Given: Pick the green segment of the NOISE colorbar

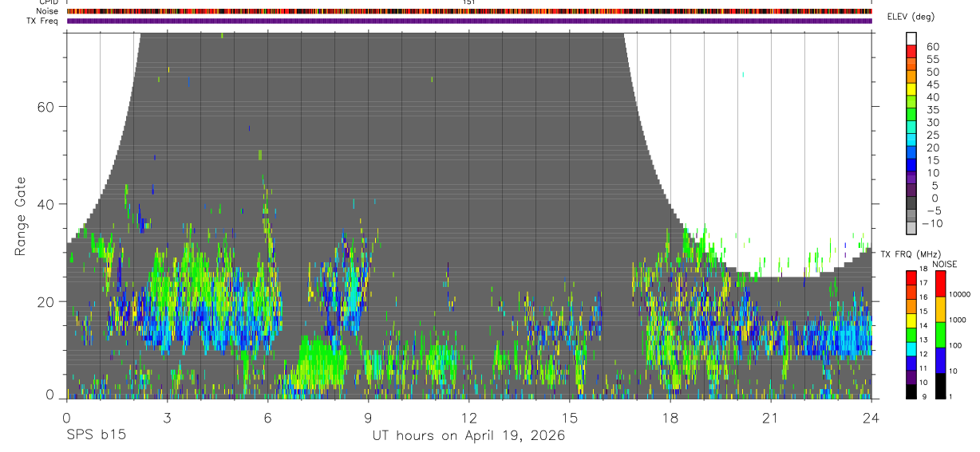Looking at the screenshot, I should (940, 335).
